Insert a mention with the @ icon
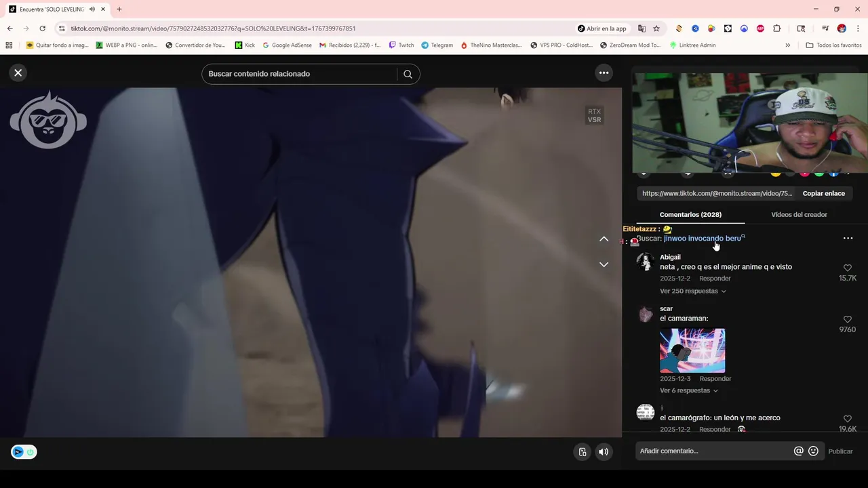The height and width of the screenshot is (488, 868). [x=798, y=451]
